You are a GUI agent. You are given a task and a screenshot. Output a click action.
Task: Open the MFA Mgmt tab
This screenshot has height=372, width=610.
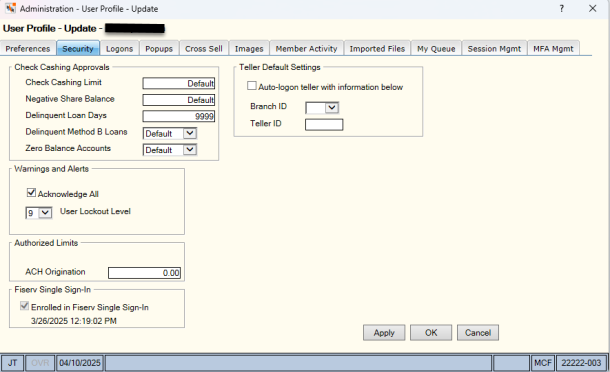pyautogui.click(x=553, y=49)
